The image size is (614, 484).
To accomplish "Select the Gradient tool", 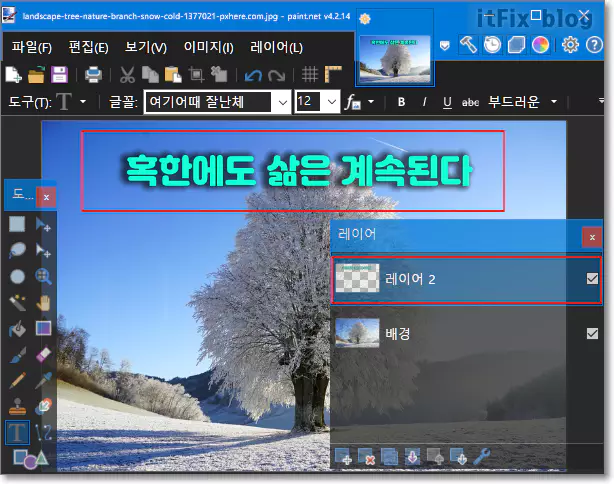I will [x=43, y=329].
